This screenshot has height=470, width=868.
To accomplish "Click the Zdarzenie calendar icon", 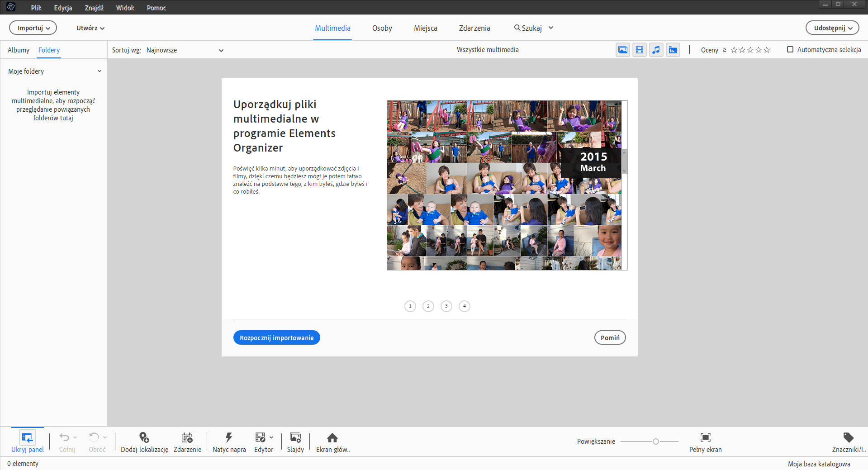I will tap(187, 437).
